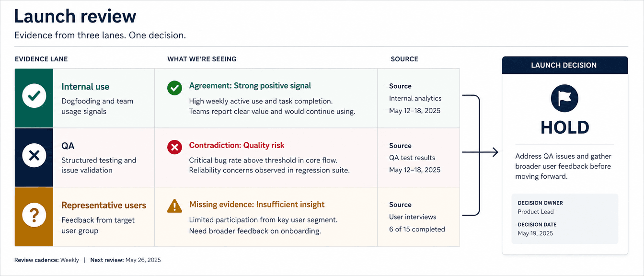Click the green check icon beside Agreement heading

[x=174, y=88]
